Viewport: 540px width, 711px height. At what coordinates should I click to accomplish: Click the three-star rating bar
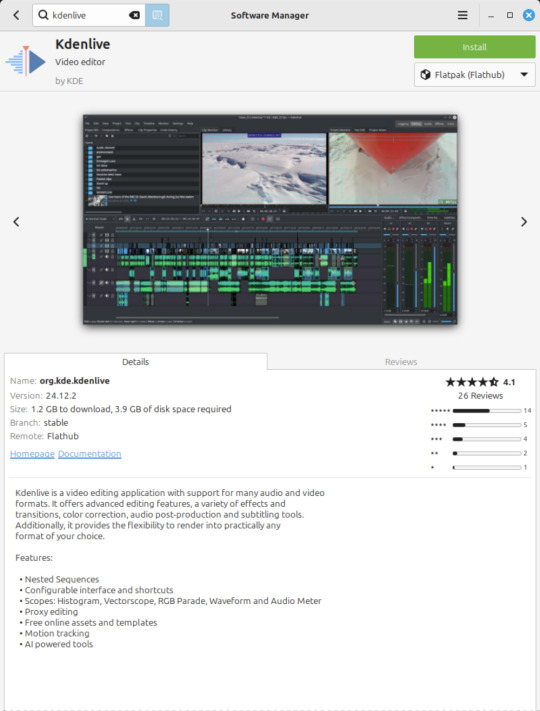click(x=486, y=439)
